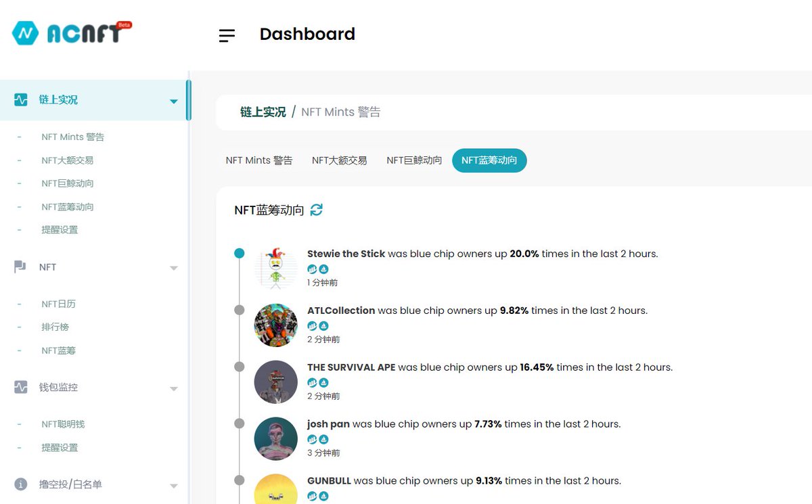
Task: Open 排行榜 in the sidebar
Action: [x=55, y=327]
